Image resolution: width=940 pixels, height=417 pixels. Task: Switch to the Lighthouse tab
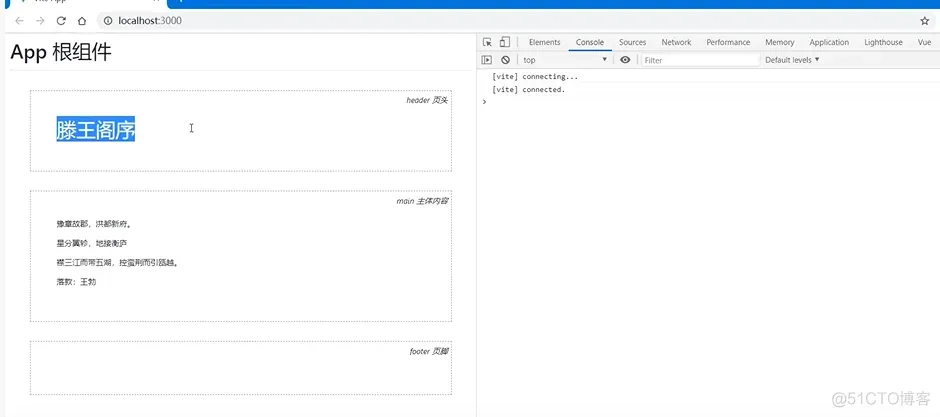pyautogui.click(x=884, y=43)
